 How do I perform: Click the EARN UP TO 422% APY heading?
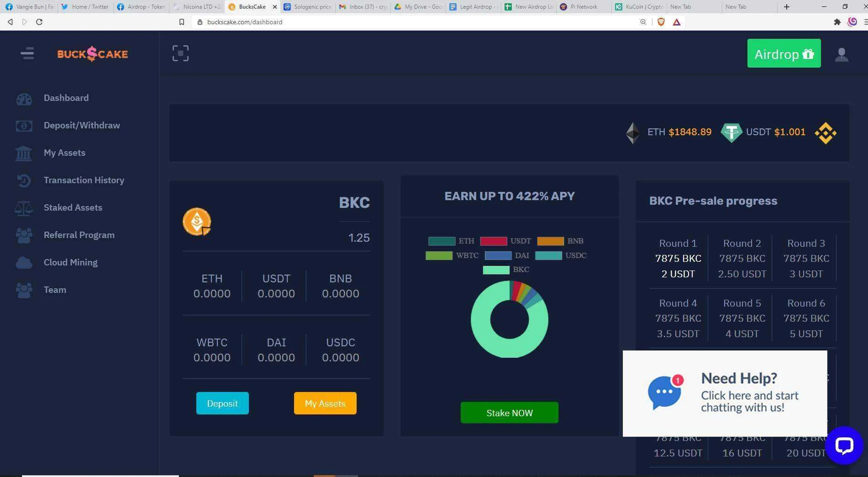pyautogui.click(x=510, y=196)
